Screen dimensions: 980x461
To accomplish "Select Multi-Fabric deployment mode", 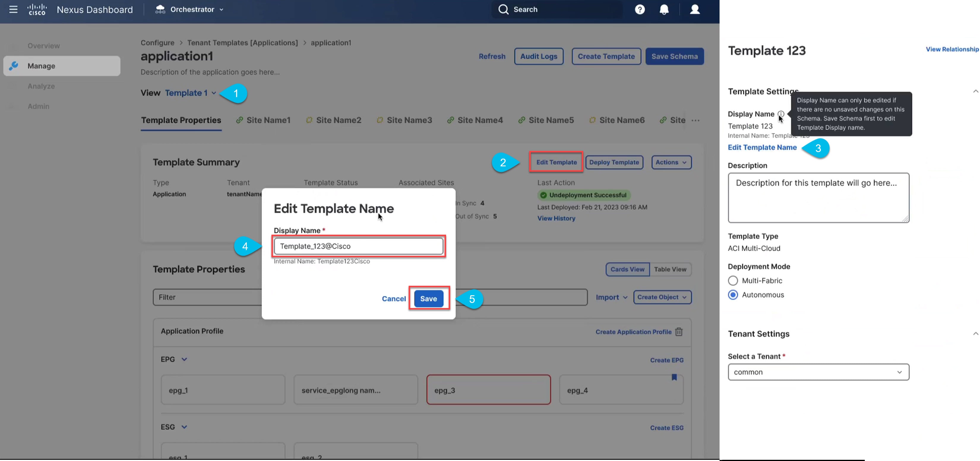I will [x=733, y=281].
